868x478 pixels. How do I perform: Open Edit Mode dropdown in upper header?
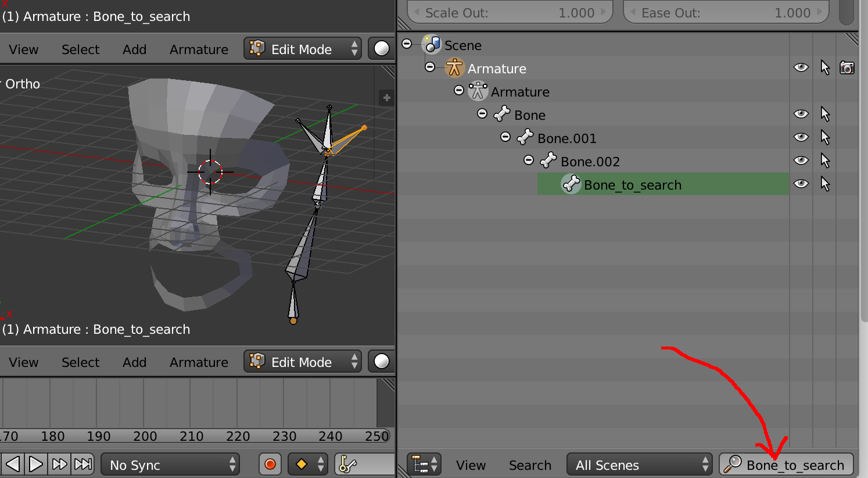coord(303,49)
